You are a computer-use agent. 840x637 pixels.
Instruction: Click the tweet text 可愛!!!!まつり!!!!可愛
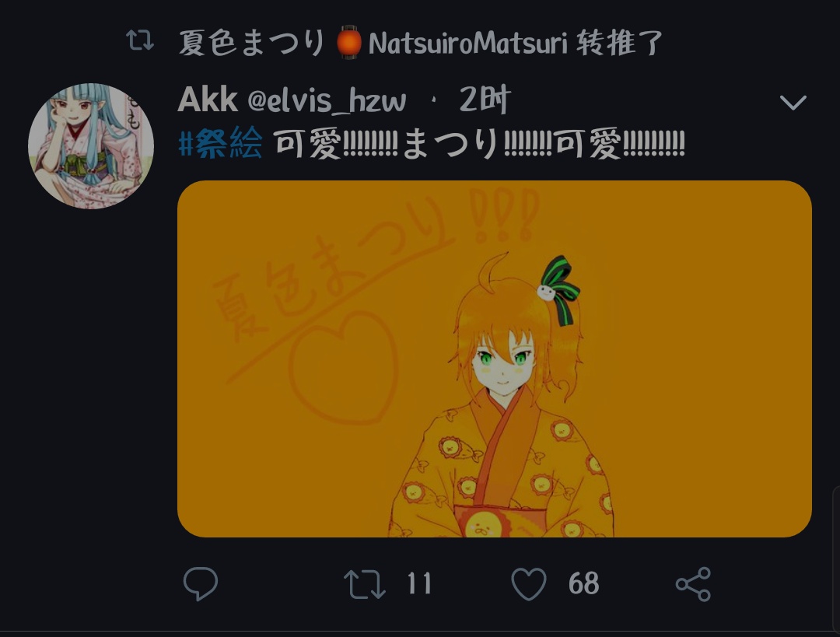[479, 144]
